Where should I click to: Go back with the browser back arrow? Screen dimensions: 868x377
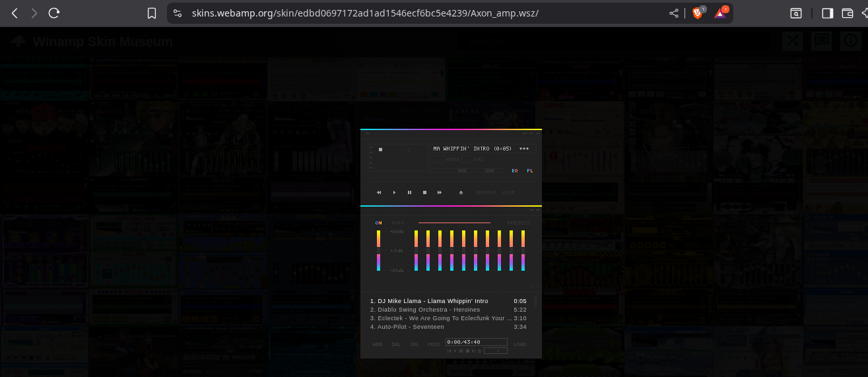(15, 13)
